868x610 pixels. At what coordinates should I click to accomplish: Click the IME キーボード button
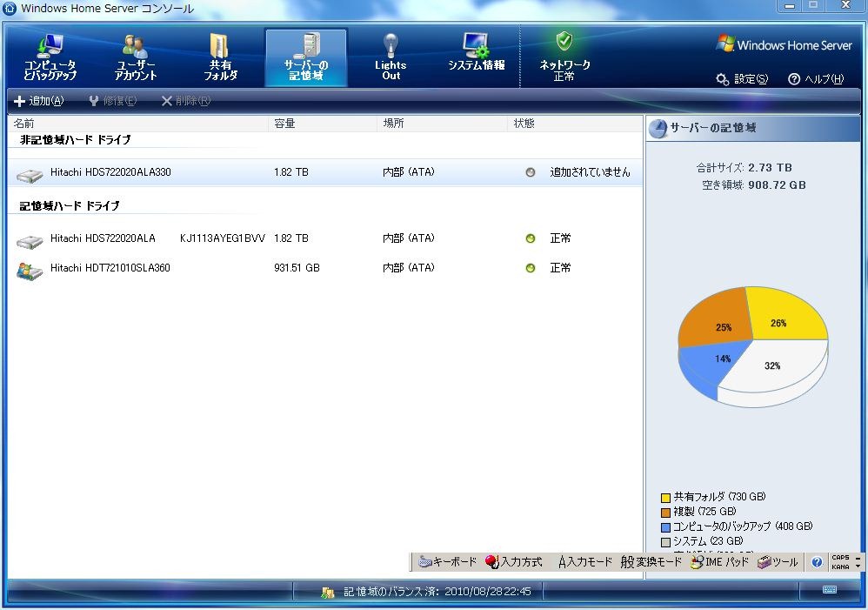pyautogui.click(x=447, y=562)
